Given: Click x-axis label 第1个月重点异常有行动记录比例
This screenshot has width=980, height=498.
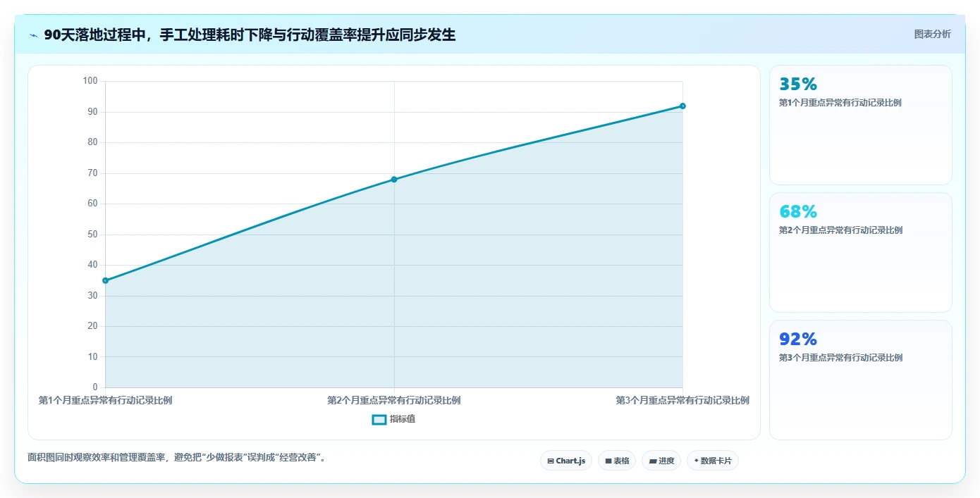Looking at the screenshot, I should tap(105, 401).
